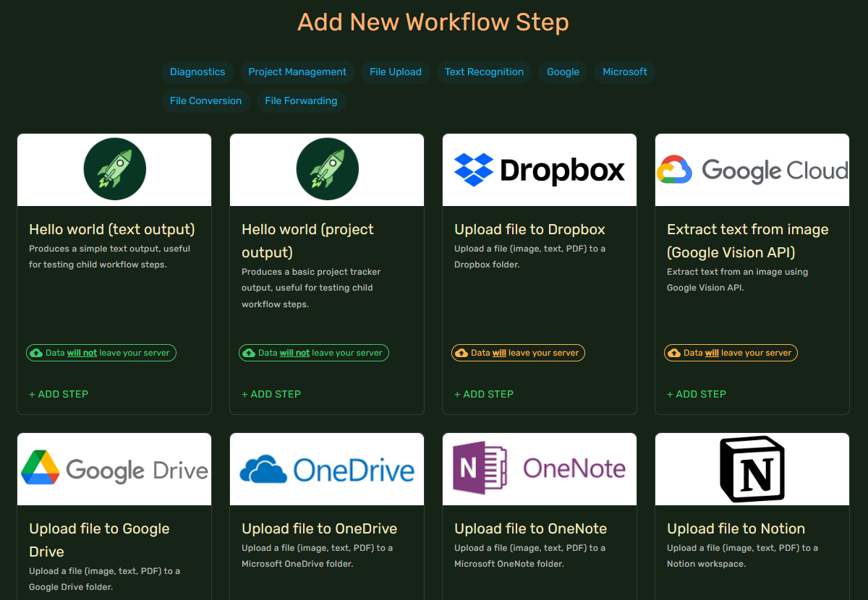Filter steps by Diagnostics tag
The image size is (868, 600).
[197, 72]
